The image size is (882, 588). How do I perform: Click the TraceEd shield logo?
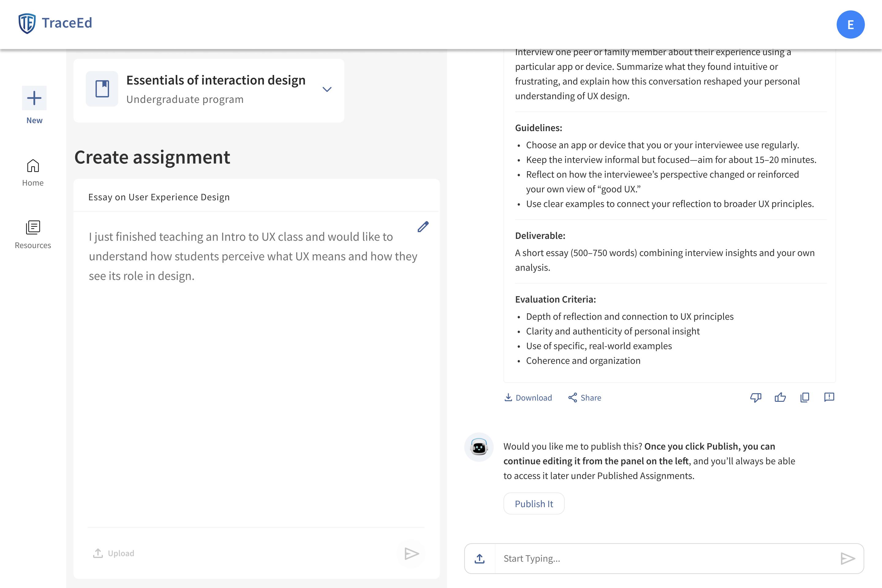point(27,23)
